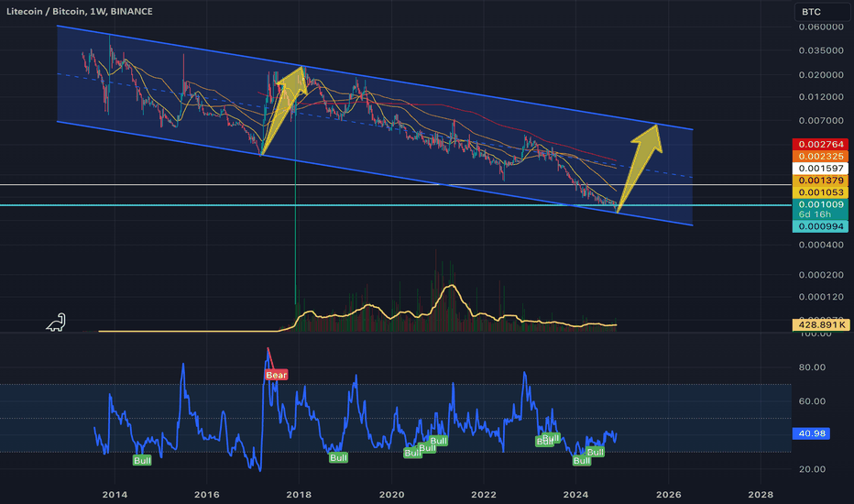Select the orange 0.002325 price label

coord(820,157)
